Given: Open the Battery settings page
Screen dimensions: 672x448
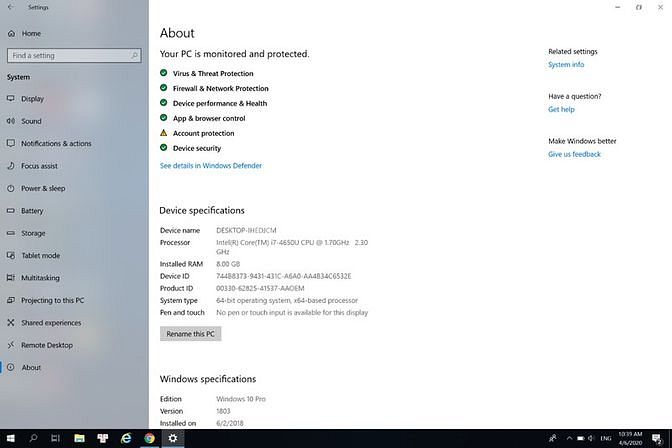Looking at the screenshot, I should click(x=32, y=211).
